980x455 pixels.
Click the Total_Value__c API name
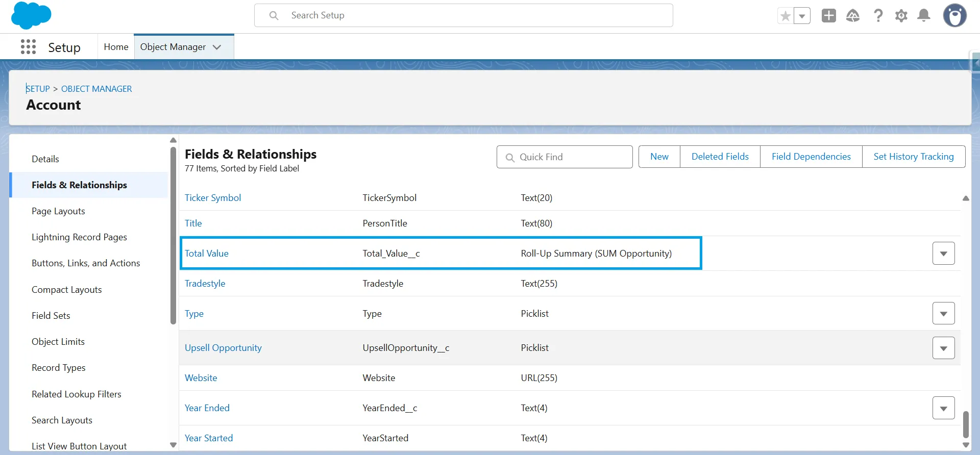coord(391,254)
